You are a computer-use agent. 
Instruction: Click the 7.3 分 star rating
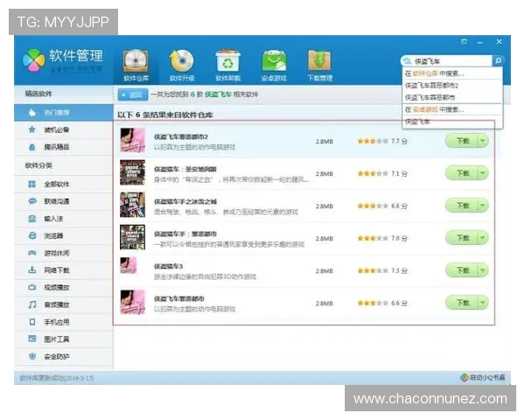click(x=382, y=270)
